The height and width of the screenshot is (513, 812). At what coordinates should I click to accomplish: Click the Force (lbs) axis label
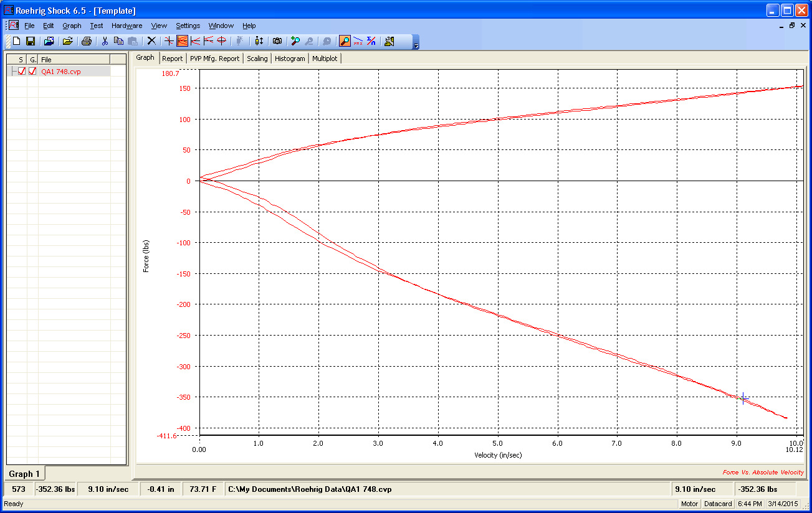pos(146,256)
